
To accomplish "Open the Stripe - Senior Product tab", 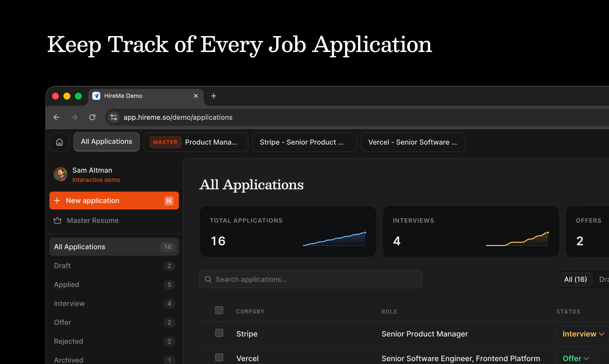I will [304, 142].
